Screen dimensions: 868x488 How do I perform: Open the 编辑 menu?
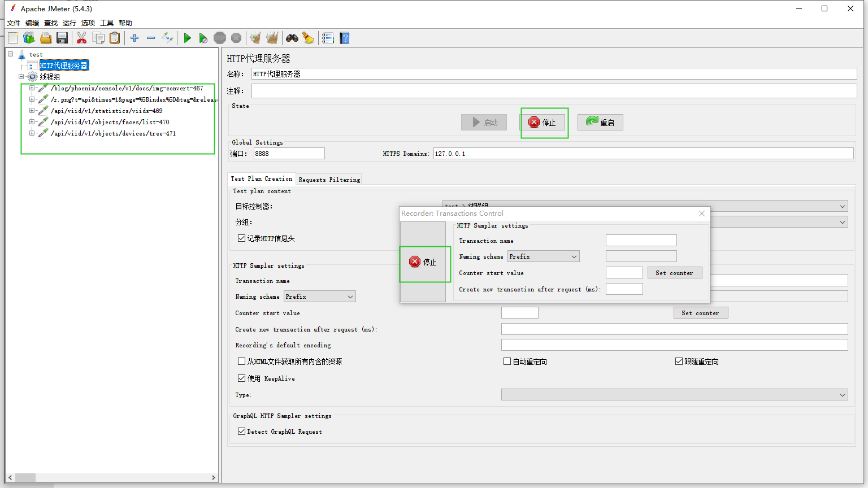(32, 23)
